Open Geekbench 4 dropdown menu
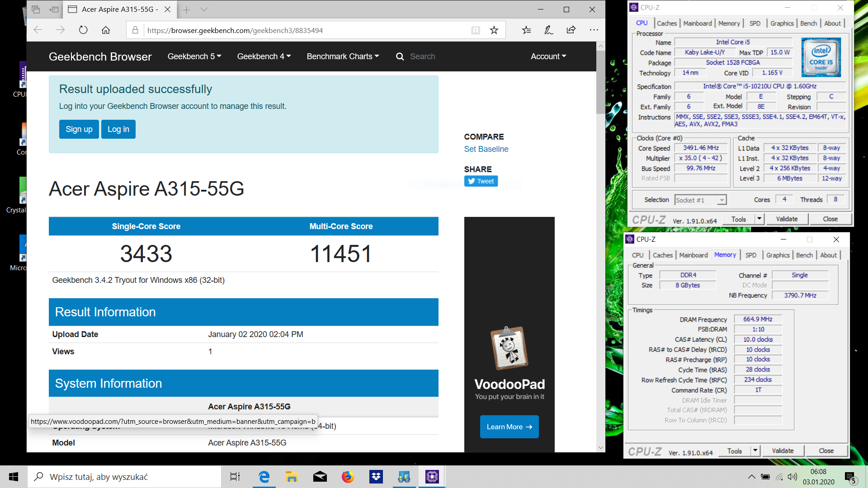 coord(264,56)
